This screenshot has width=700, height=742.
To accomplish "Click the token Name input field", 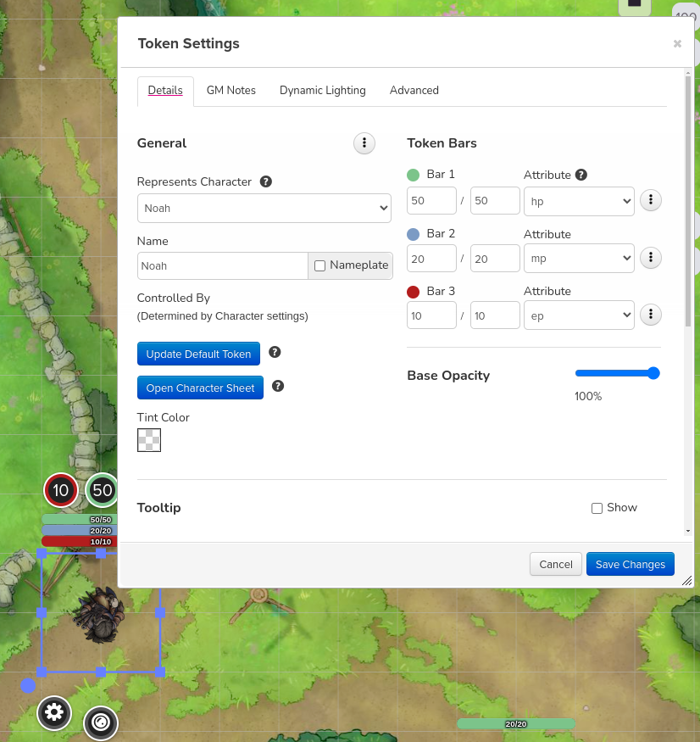I will click(x=222, y=265).
